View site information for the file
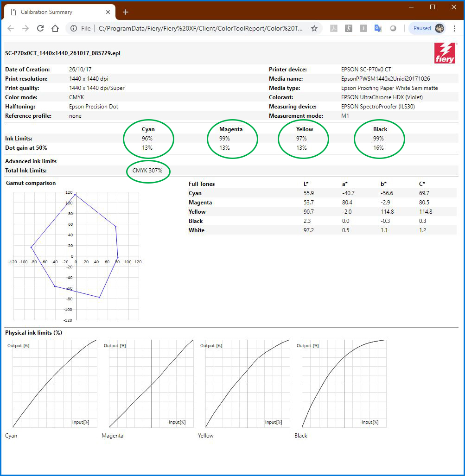Viewport: 465px width, 476px height. (74, 28)
